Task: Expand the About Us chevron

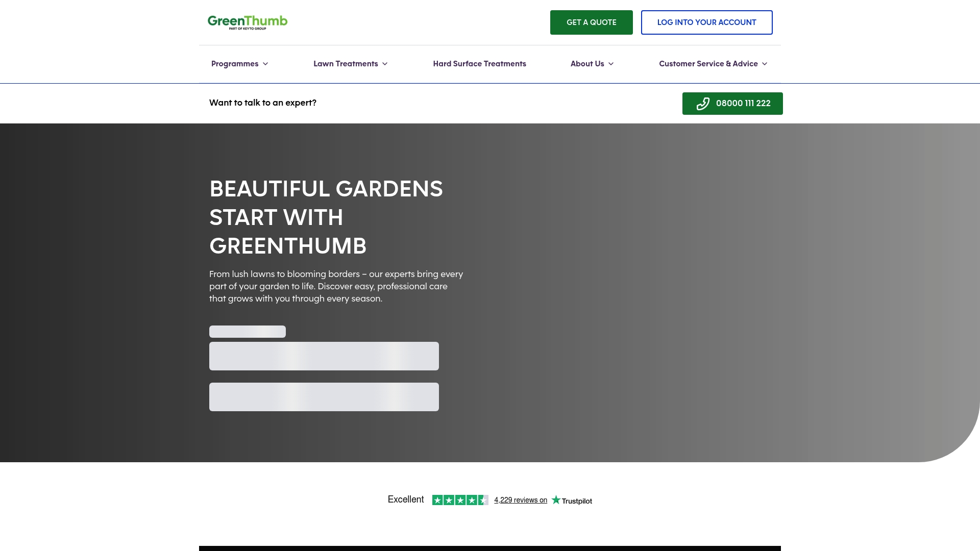Action: coord(611,64)
